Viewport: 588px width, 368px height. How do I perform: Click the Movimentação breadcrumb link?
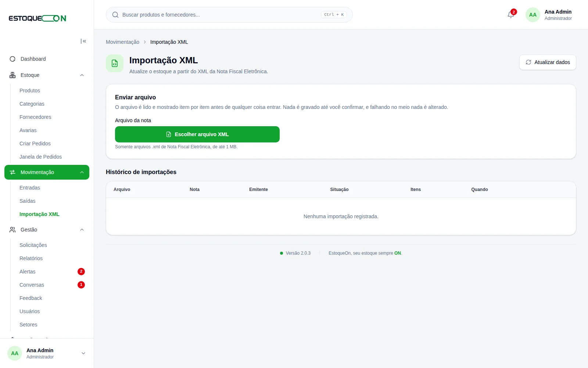tap(122, 42)
